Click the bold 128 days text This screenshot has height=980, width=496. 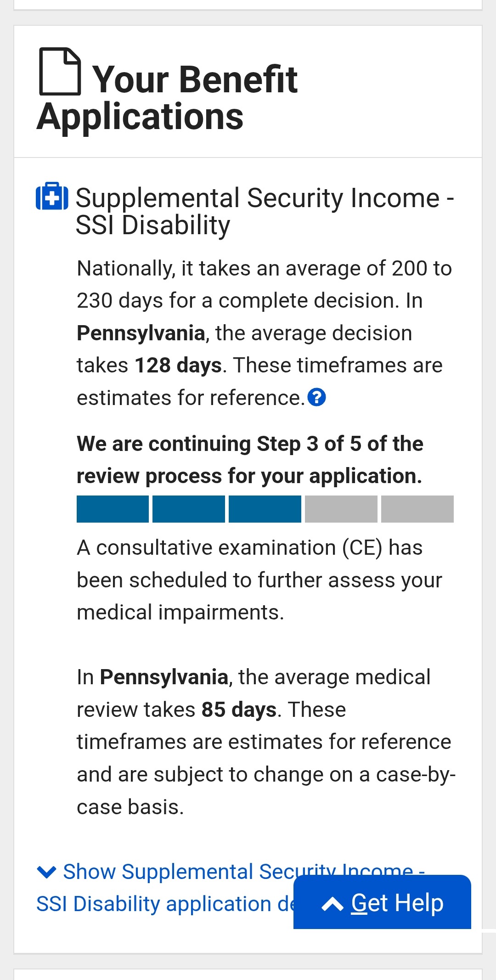point(178,366)
